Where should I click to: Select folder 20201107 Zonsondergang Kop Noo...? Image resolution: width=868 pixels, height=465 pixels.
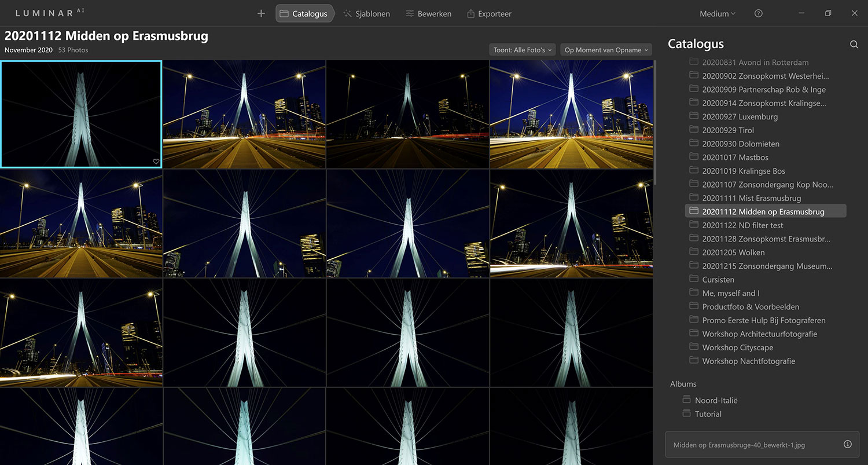point(767,184)
